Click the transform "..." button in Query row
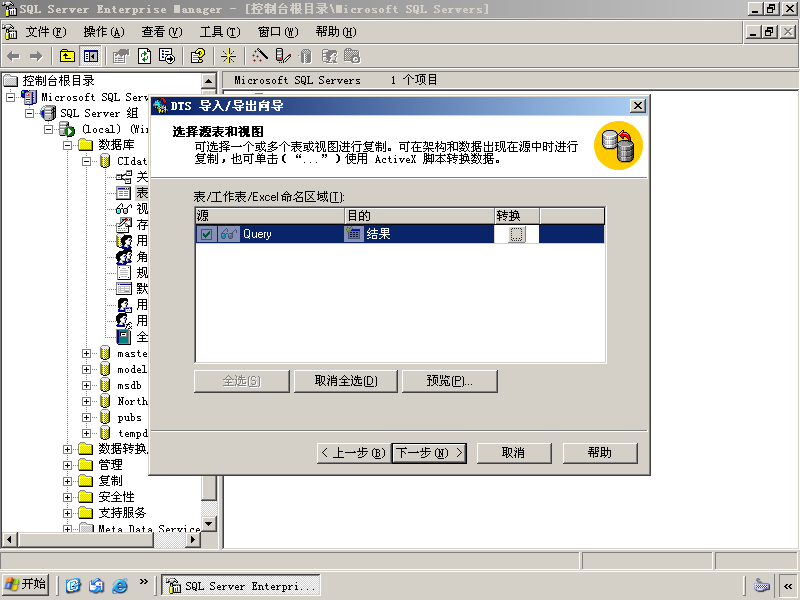Screen dimensions: 800x600 tap(517, 234)
